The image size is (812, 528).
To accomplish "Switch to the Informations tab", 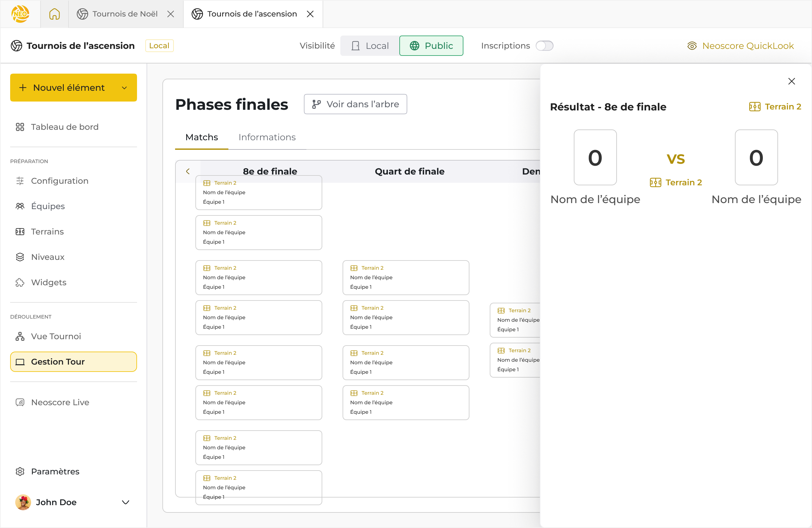I will 267,137.
